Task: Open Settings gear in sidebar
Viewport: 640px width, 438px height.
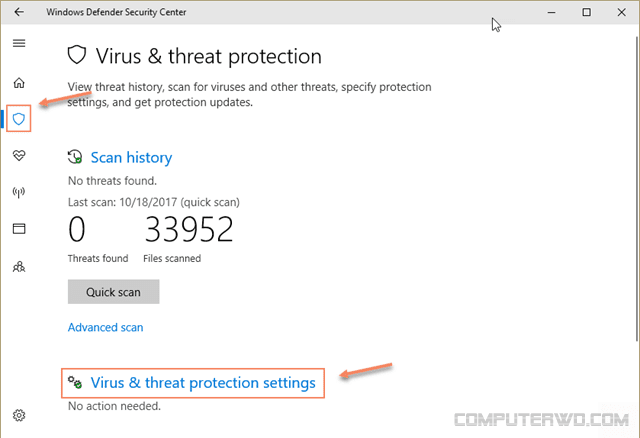Action: [x=19, y=415]
